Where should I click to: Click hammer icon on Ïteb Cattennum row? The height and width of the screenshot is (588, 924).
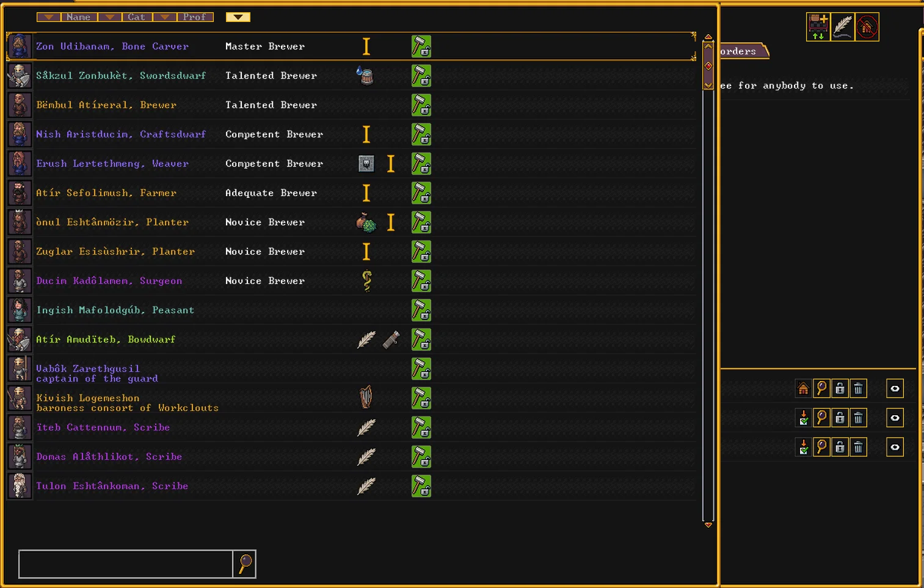point(421,427)
